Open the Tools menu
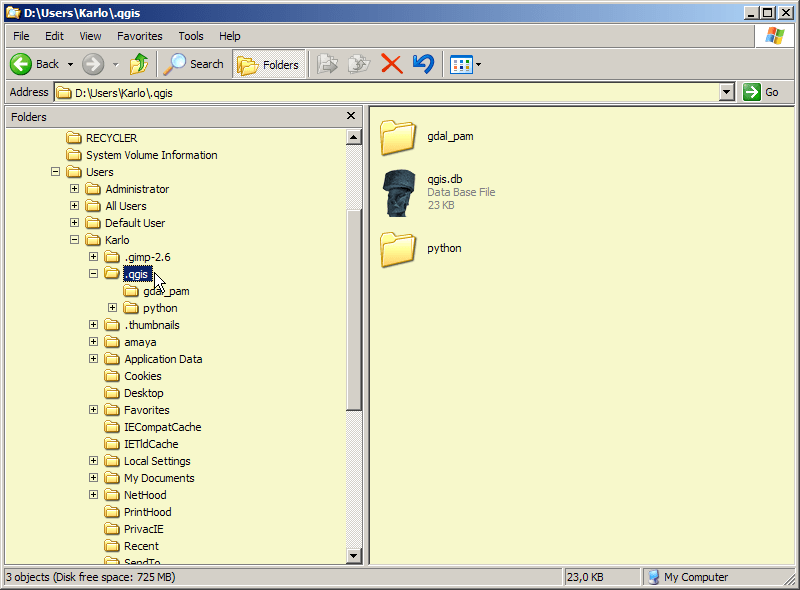The image size is (800, 590). point(191,36)
